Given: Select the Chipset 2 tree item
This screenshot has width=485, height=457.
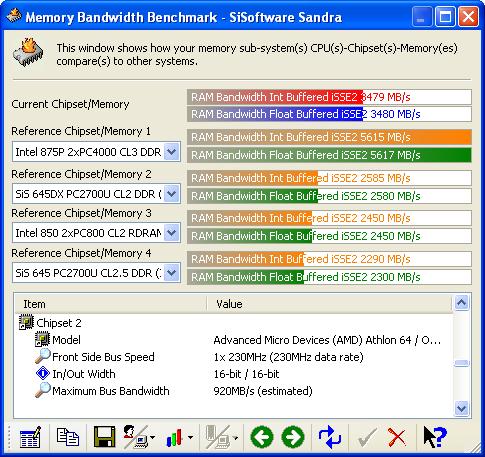Looking at the screenshot, I should tap(59, 323).
